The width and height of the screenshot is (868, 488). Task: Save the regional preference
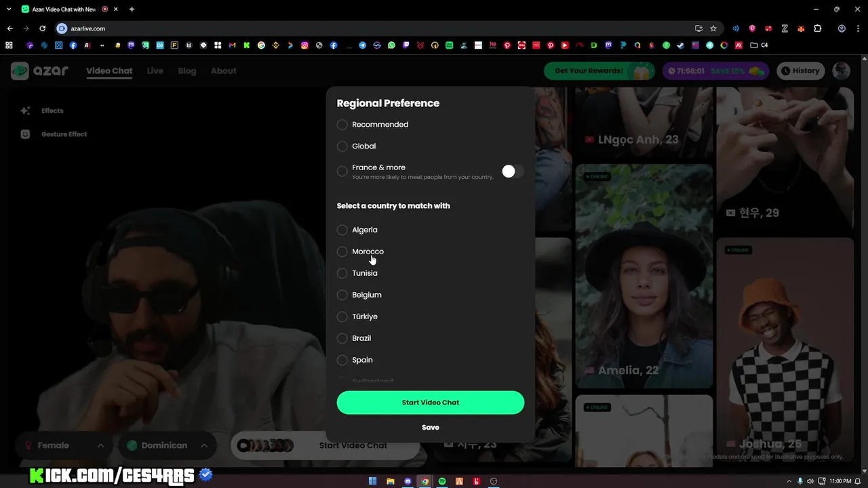431,428
